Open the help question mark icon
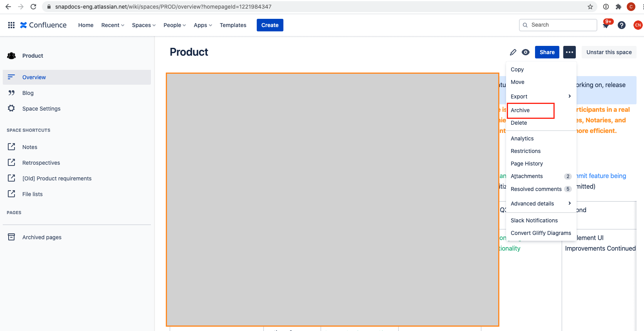Image resolution: width=644 pixels, height=331 pixels. click(x=622, y=25)
